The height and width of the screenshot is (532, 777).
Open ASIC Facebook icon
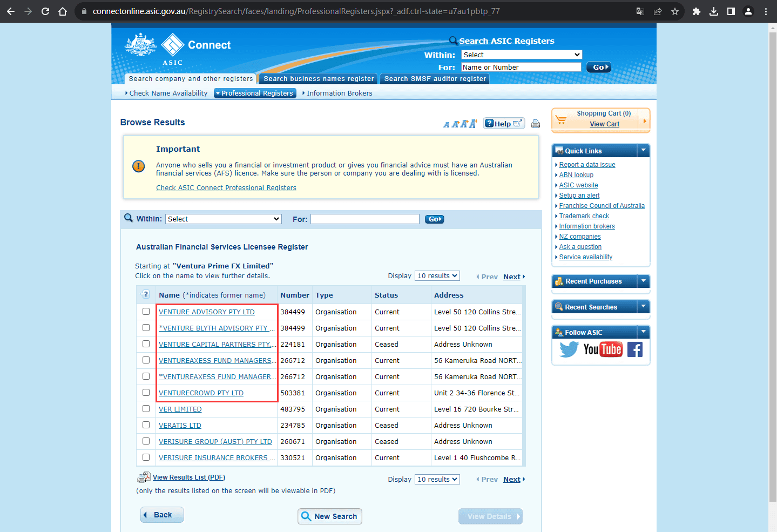(635, 349)
